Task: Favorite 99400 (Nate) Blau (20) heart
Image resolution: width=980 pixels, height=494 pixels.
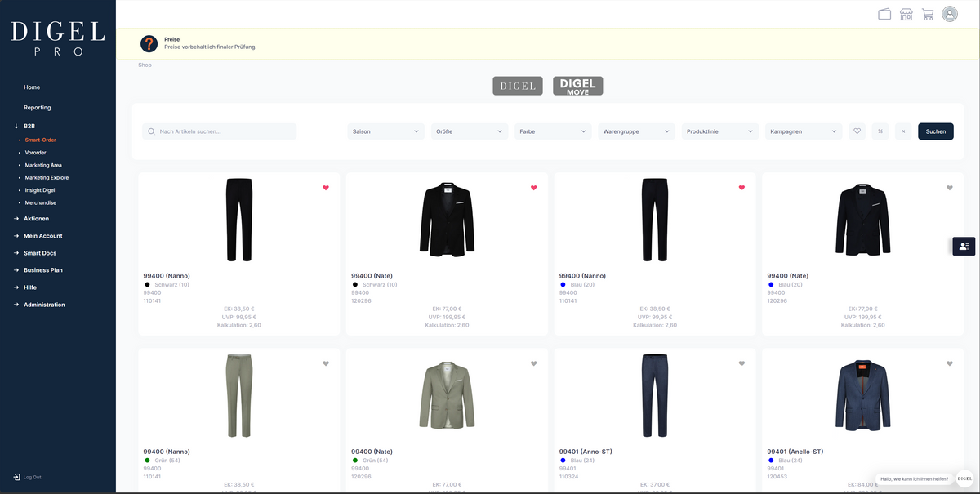Action: (x=950, y=188)
